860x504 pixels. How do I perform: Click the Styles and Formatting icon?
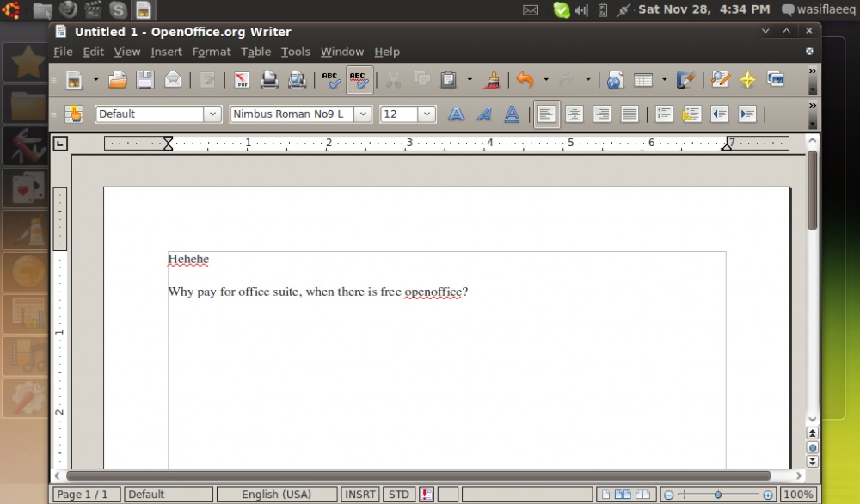pos(74,114)
